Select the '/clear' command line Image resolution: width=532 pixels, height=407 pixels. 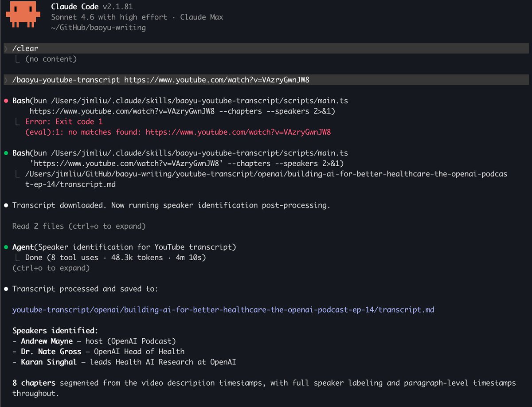pos(266,48)
